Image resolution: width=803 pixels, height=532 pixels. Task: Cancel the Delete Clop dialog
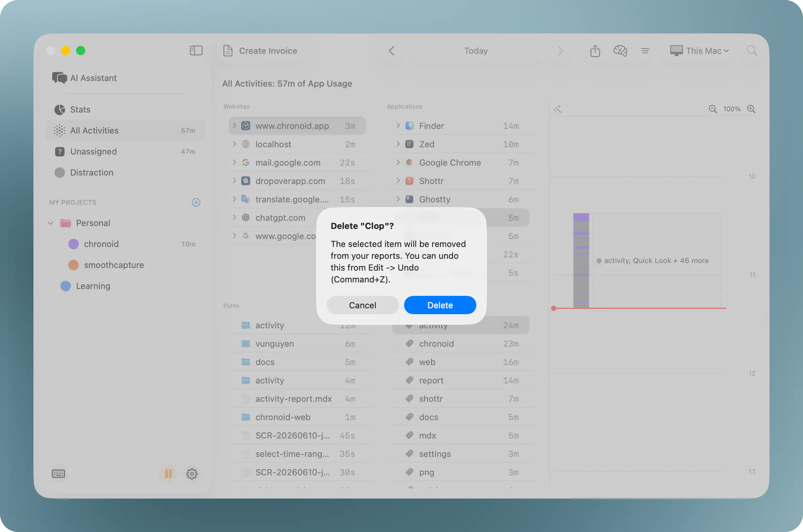coord(362,305)
